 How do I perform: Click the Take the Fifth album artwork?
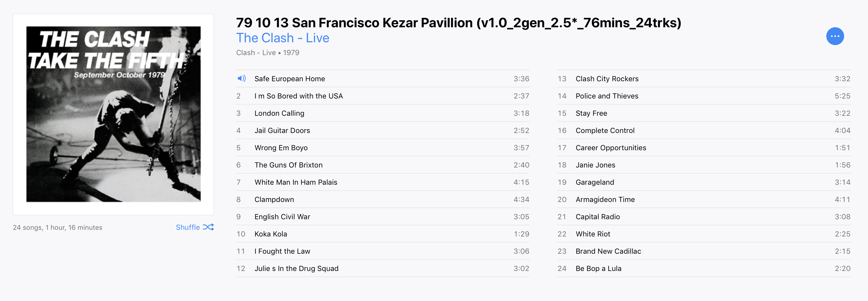[x=113, y=114]
